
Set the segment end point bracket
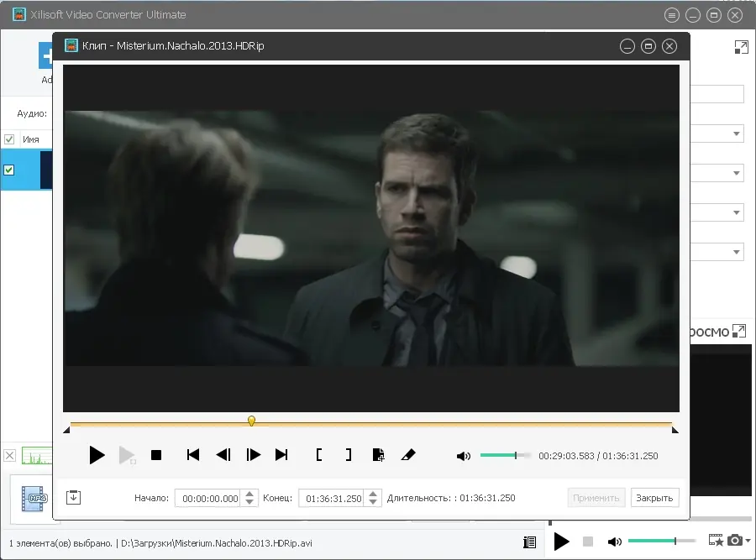click(x=349, y=455)
